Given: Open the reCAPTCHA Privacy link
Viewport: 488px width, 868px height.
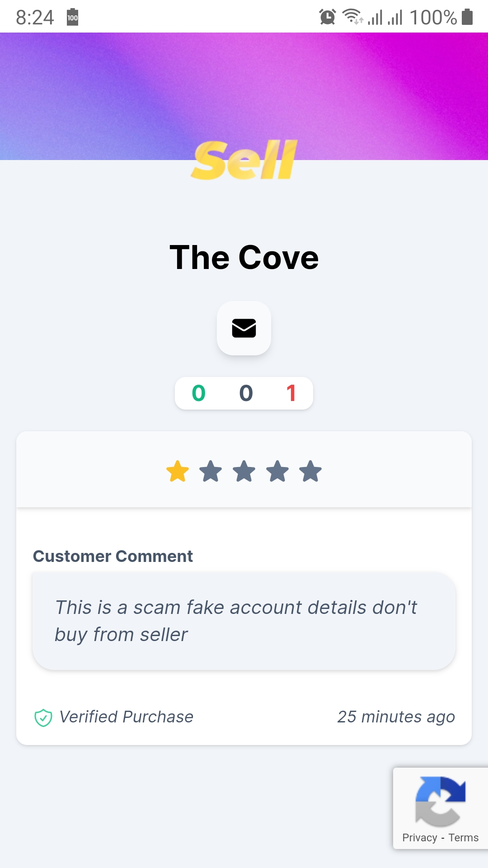Looking at the screenshot, I should 420,838.
